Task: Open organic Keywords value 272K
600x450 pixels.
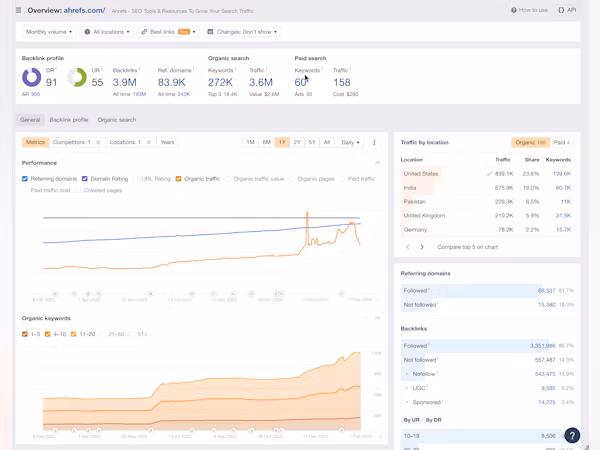Action: tap(220, 82)
